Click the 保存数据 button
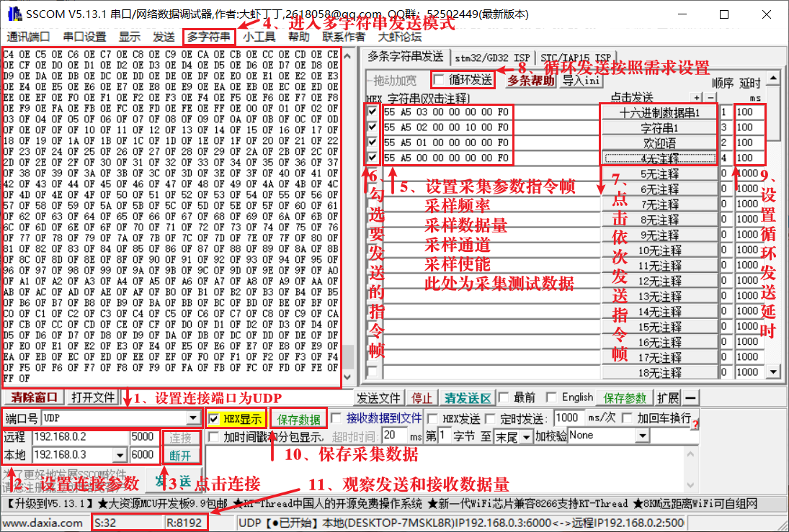This screenshot has width=789, height=532. [298, 419]
